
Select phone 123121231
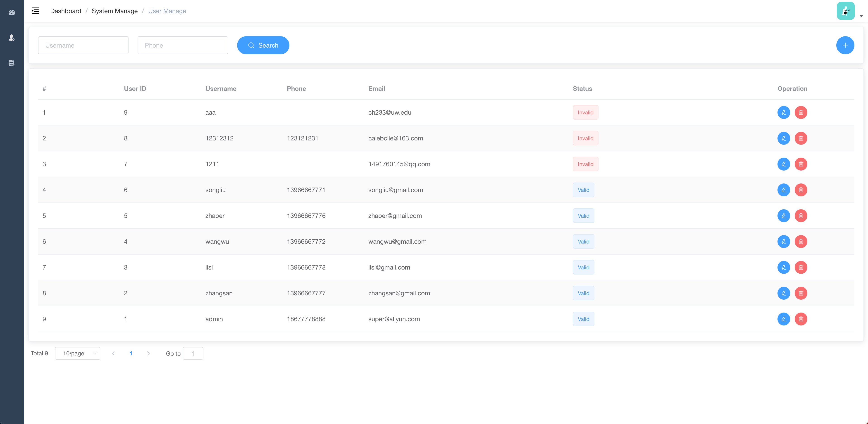302,138
